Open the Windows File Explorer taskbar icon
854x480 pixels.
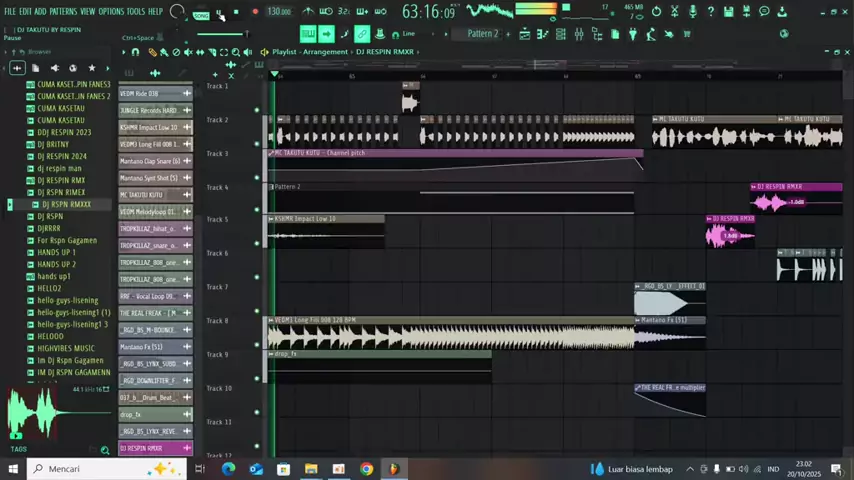(x=311, y=469)
